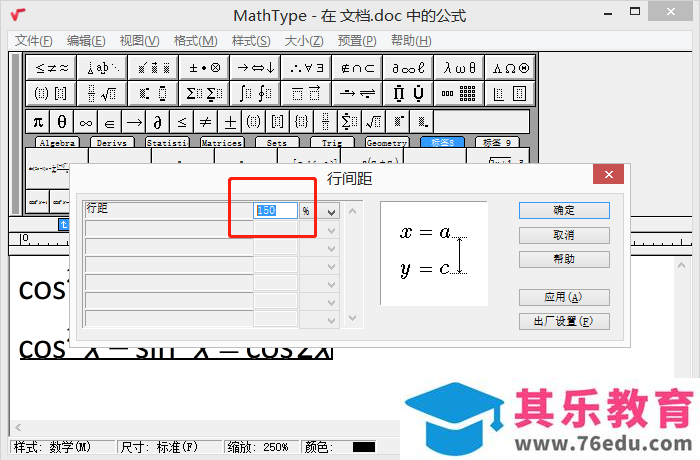The width and height of the screenshot is (700, 460).
Task: Close the 行间距 dialog
Action: click(x=608, y=175)
